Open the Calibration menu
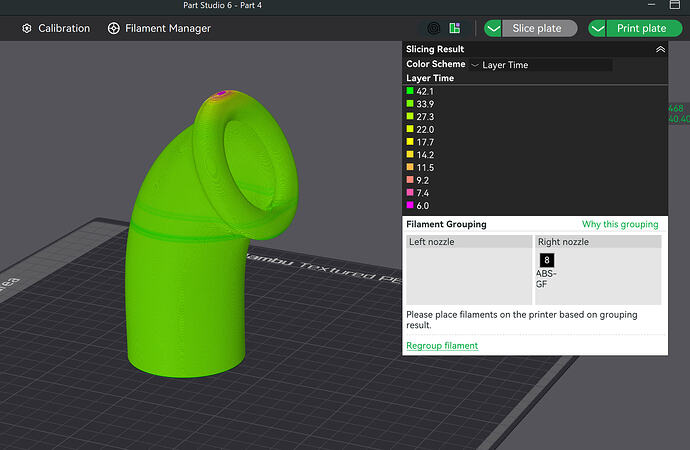Viewport: 690px width, 450px height. 56,29
